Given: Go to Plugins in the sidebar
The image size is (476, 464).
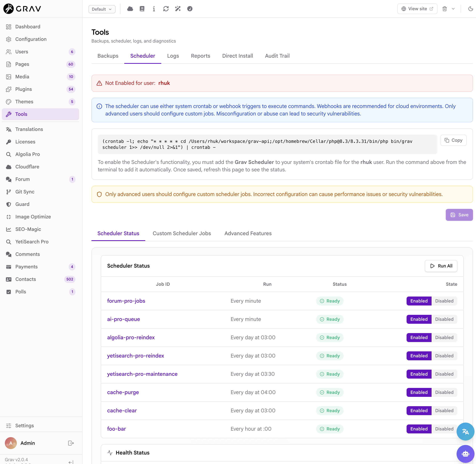Looking at the screenshot, I should pos(41,89).
